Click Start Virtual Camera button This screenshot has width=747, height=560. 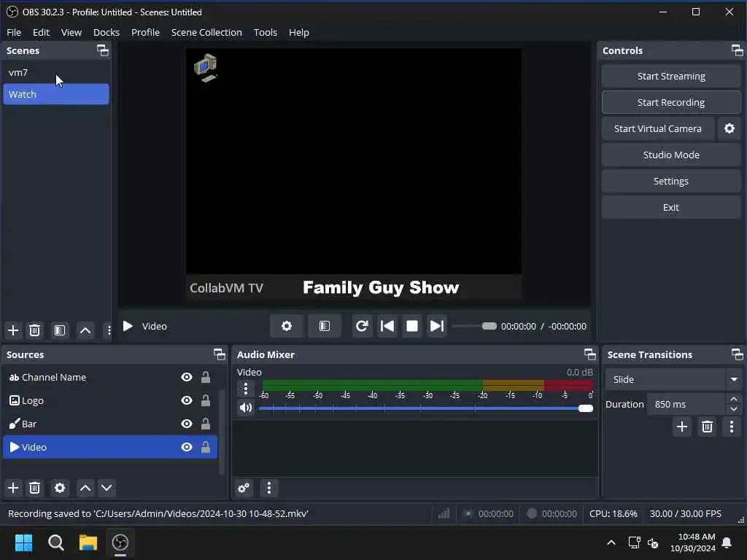(x=658, y=128)
